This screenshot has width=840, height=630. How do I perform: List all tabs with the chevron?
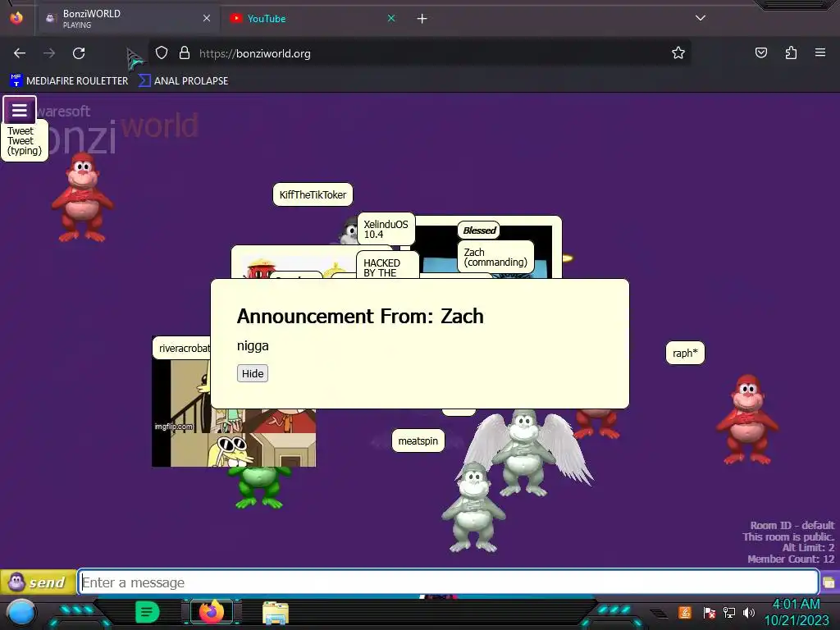701,18
